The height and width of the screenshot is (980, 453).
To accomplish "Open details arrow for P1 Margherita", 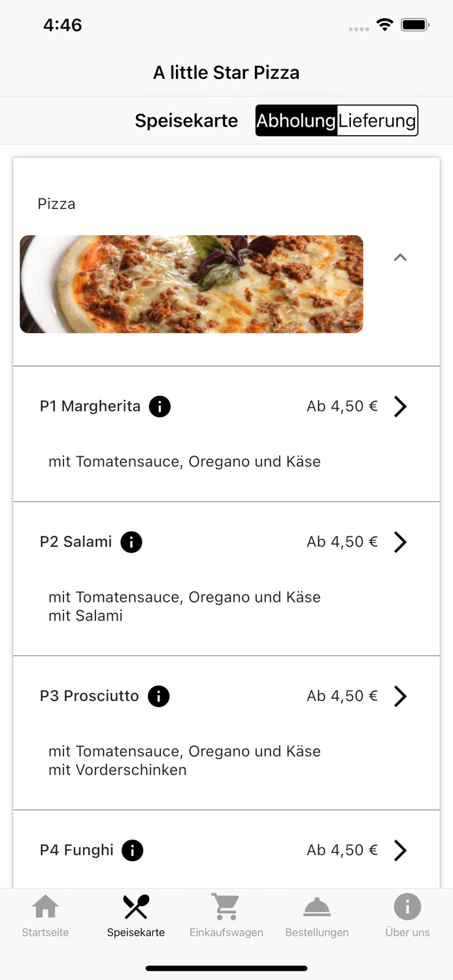I will pyautogui.click(x=401, y=406).
